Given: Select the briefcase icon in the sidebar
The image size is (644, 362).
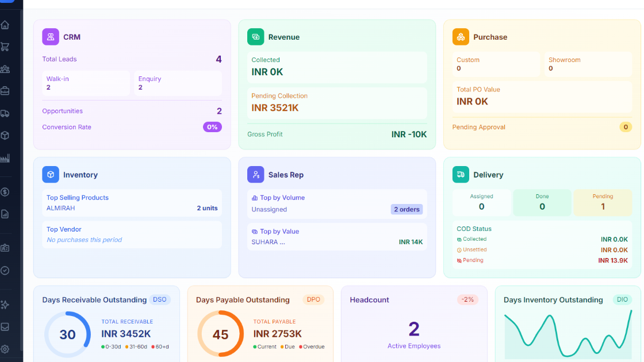Looking at the screenshot, I should click(x=5, y=91).
